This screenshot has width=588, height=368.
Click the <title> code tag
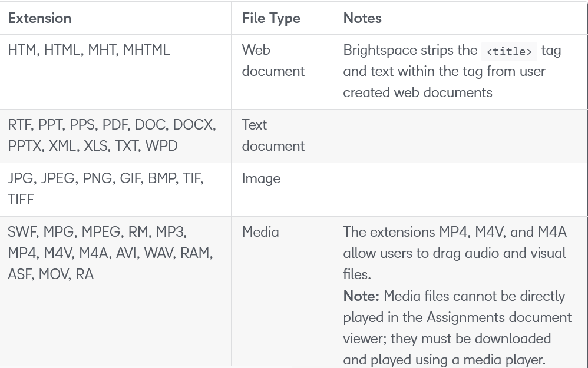pyautogui.click(x=509, y=52)
